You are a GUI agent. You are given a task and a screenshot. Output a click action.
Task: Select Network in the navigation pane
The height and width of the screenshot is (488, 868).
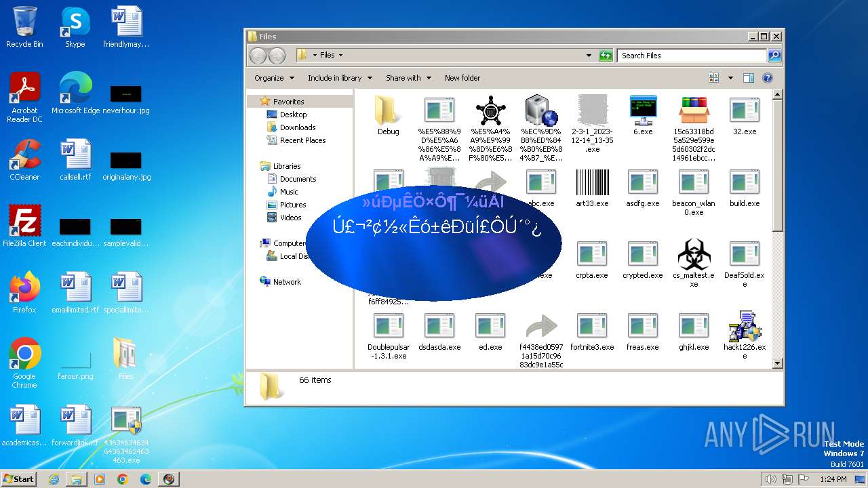coord(287,282)
